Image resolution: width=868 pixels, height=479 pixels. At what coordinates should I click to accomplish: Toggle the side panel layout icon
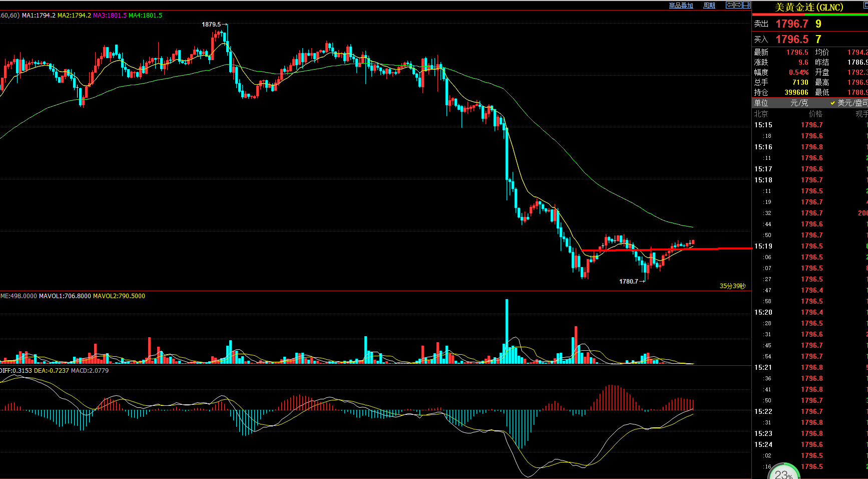(747, 5)
